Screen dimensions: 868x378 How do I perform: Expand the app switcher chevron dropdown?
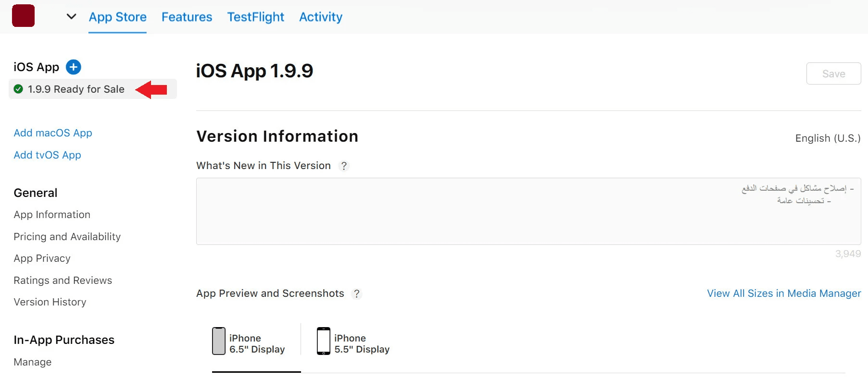(71, 17)
